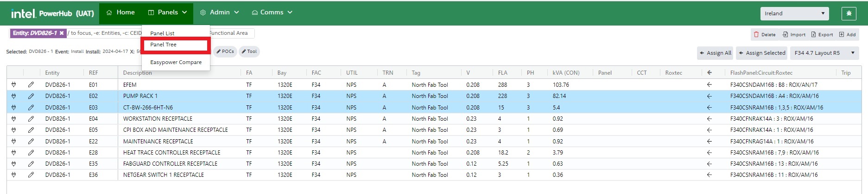Edit PUMP RACK 1 row with pencil icon

coord(31,96)
